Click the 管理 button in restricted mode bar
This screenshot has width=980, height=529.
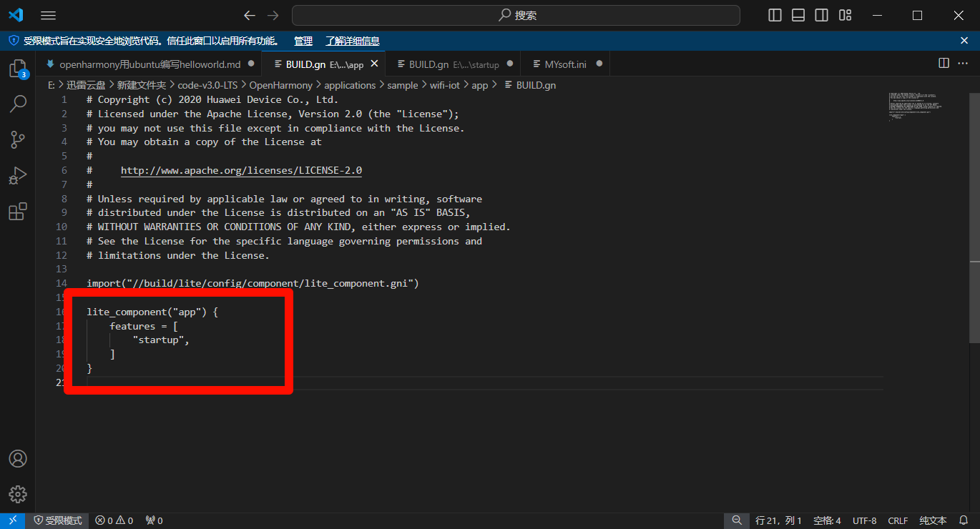click(303, 41)
